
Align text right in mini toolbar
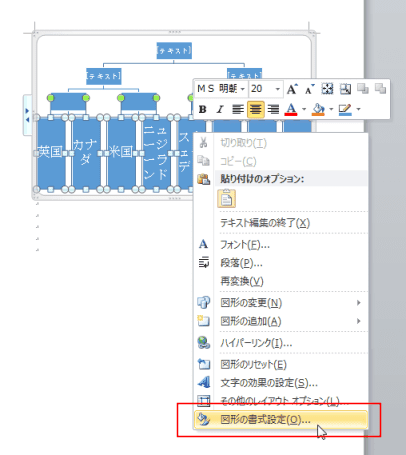pos(273,109)
